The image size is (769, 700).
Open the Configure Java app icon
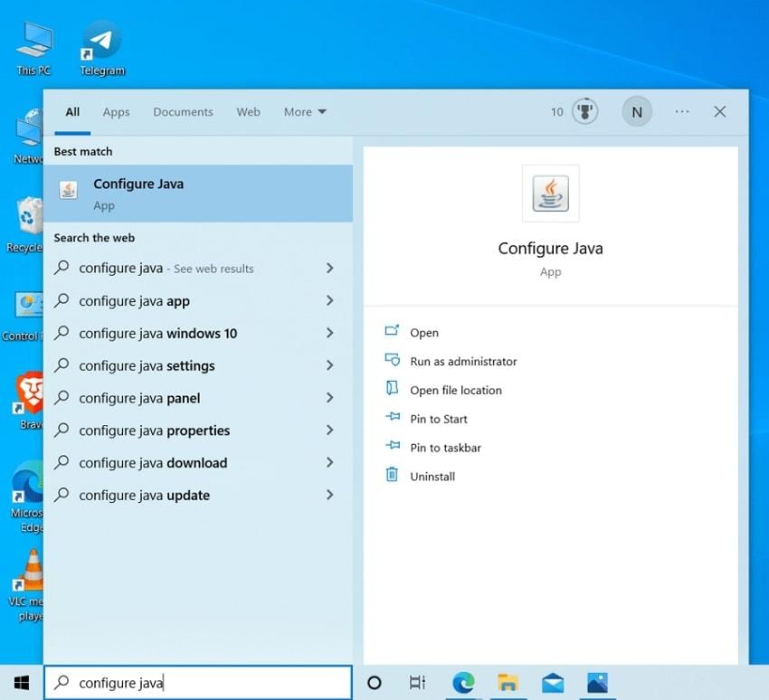tap(550, 192)
